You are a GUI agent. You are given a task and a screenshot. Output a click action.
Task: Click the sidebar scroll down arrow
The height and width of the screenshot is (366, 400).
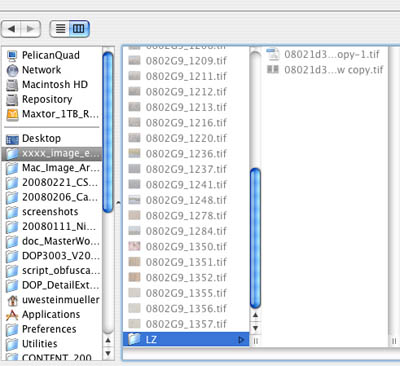(x=108, y=353)
